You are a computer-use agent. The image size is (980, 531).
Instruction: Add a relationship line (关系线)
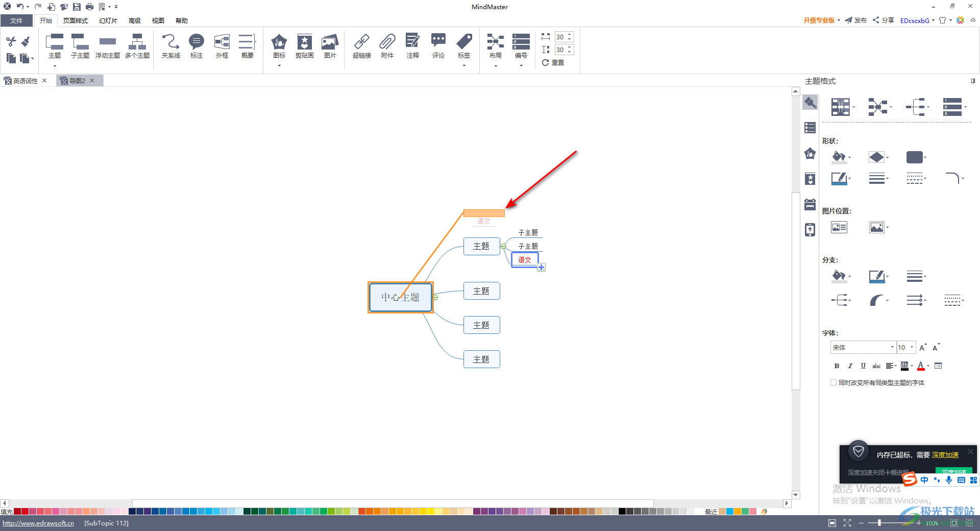[x=171, y=46]
